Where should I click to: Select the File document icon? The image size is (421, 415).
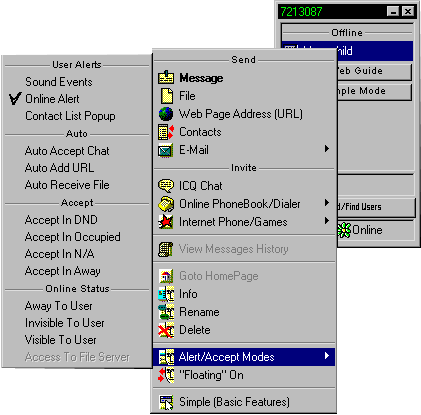(x=167, y=96)
